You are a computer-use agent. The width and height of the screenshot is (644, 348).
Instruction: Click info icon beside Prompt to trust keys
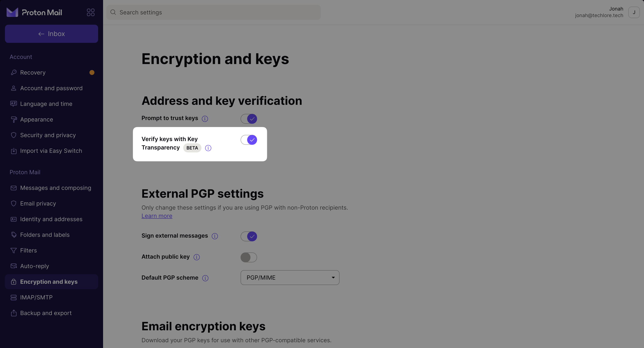pos(205,119)
